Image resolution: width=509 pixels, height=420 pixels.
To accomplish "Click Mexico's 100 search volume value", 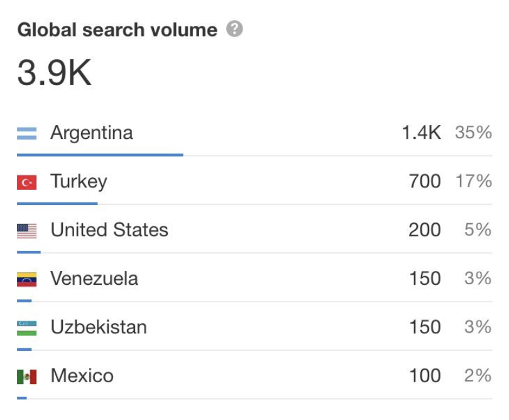I will (x=425, y=375).
